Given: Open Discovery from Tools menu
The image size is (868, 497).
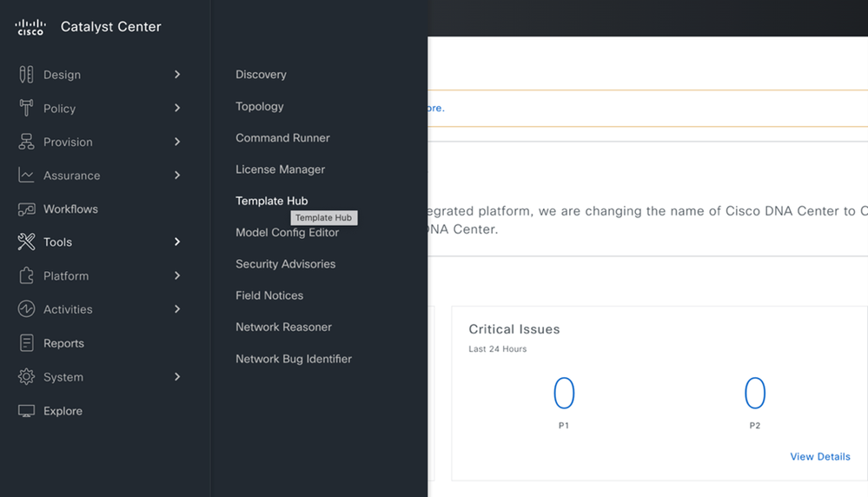Looking at the screenshot, I should click(x=261, y=74).
